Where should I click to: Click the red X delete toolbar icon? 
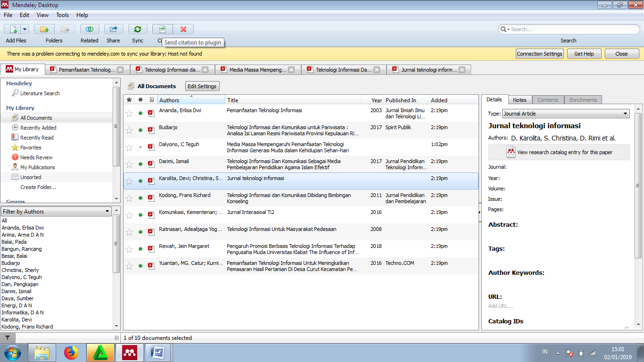pyautogui.click(x=183, y=29)
